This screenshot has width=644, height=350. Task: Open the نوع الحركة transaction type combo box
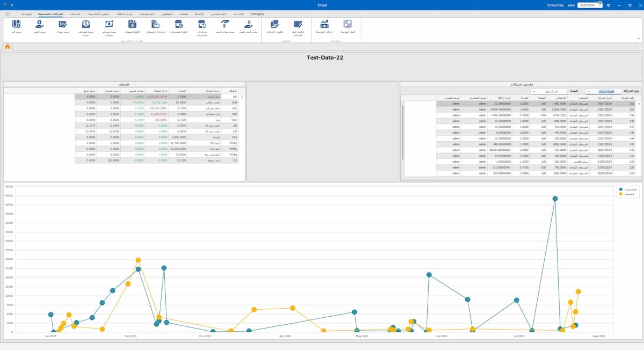pos(604,91)
